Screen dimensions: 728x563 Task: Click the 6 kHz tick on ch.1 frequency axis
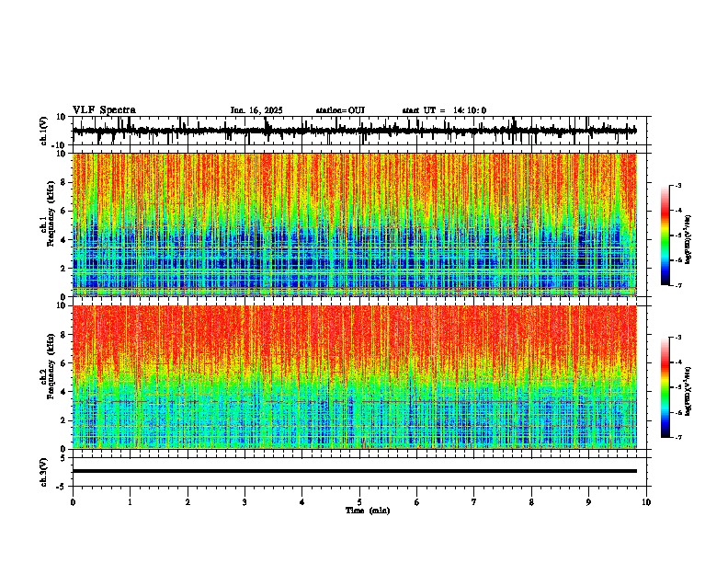click(64, 212)
